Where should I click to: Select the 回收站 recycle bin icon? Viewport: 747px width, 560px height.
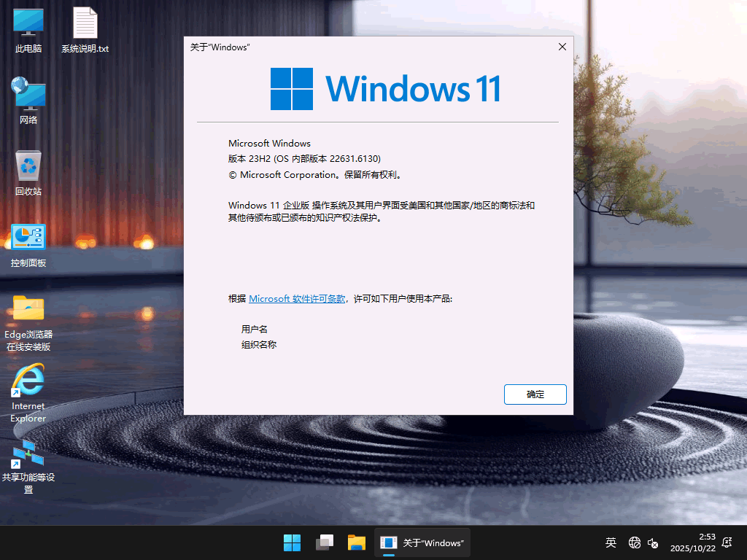[28, 172]
